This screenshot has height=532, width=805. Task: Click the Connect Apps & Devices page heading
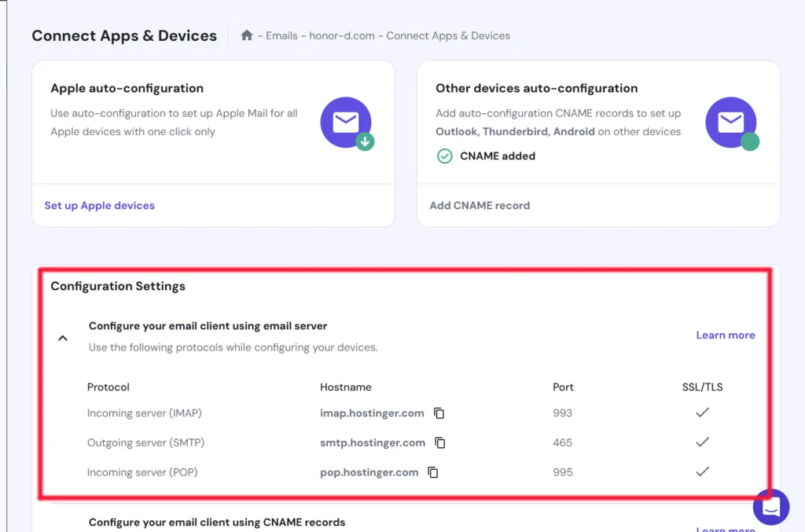(124, 36)
